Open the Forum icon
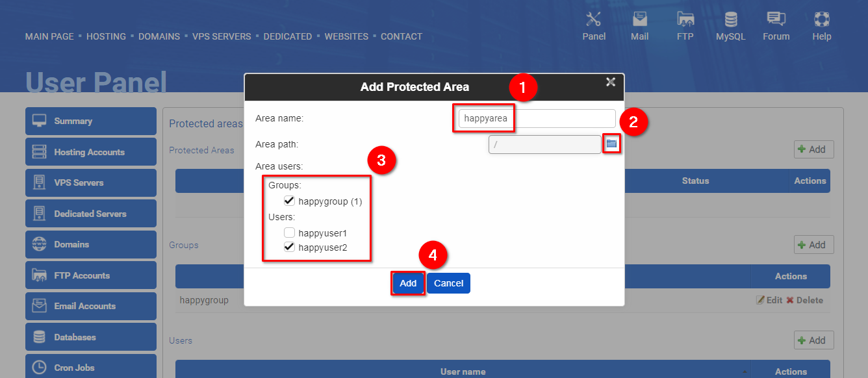The width and height of the screenshot is (868, 378). point(776,19)
